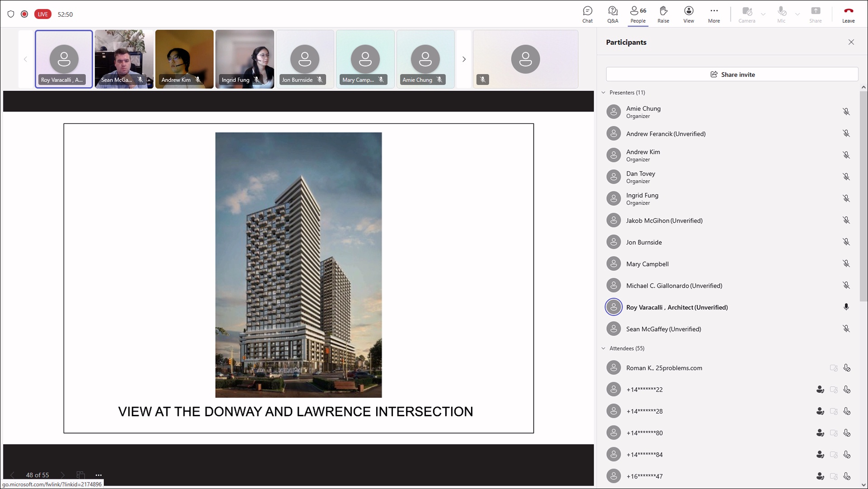Select Ingrid Fung's video thumbnail
This screenshot has height=489, width=868.
[x=245, y=59]
